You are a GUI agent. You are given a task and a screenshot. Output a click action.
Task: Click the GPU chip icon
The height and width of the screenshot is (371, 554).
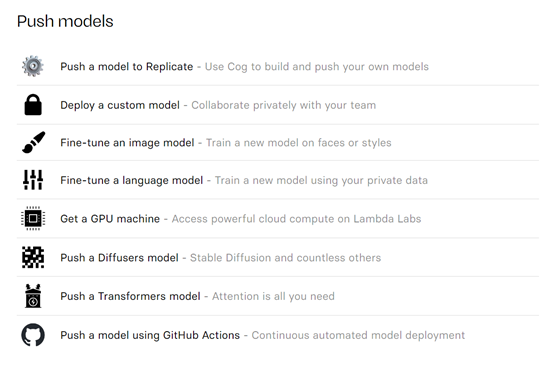(x=33, y=218)
